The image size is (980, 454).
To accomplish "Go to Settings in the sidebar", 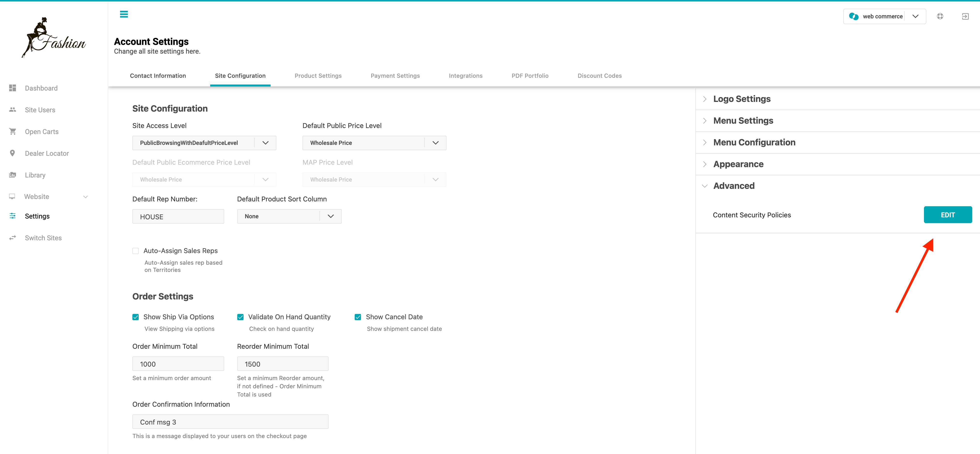I will tap(37, 216).
